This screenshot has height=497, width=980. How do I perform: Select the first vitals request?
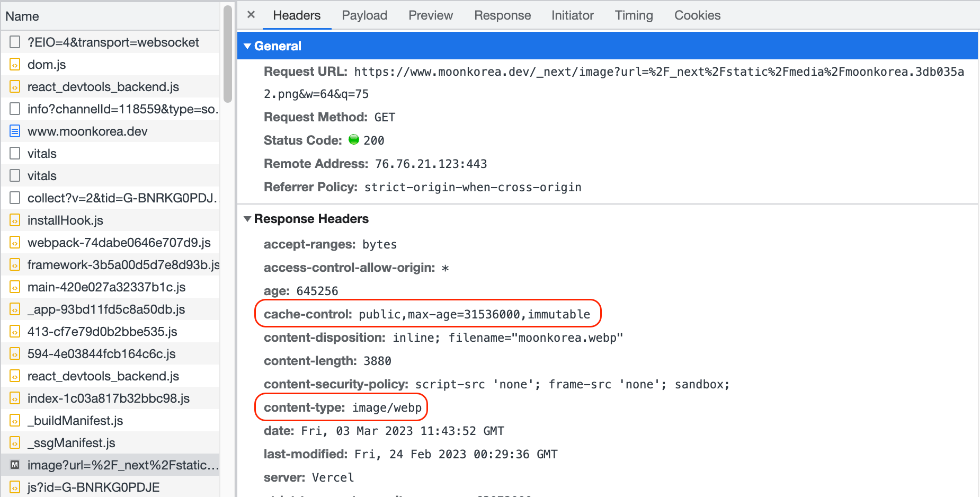pos(42,154)
